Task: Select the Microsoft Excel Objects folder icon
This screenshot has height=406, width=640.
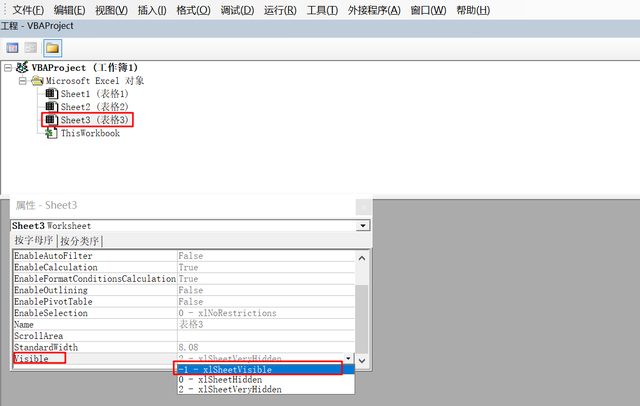Action: tap(37, 81)
